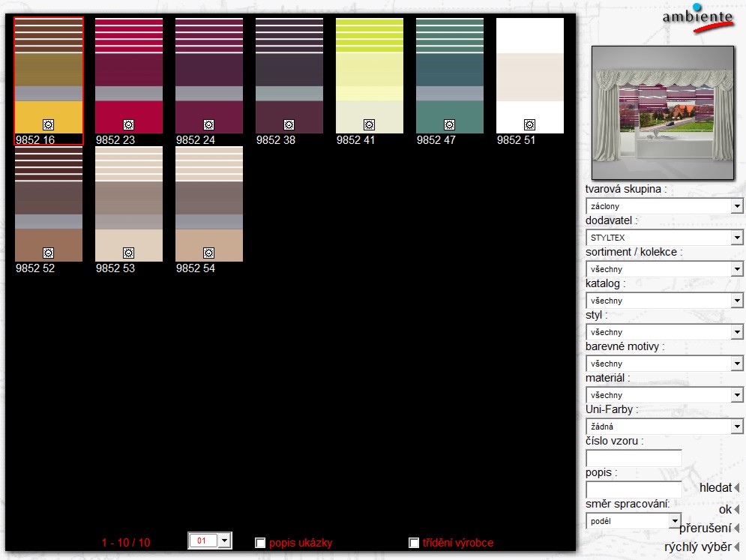Click the číslo vzoru input field

[634, 458]
